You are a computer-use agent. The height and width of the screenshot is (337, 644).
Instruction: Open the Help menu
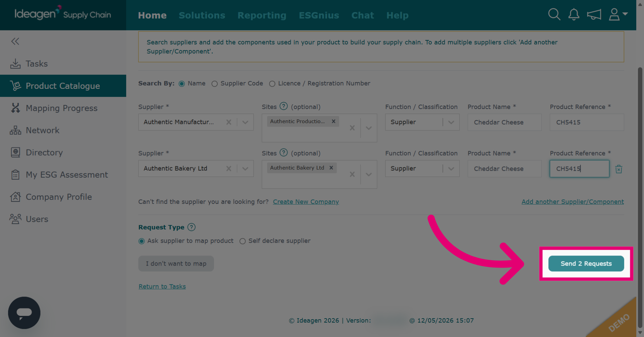397,15
